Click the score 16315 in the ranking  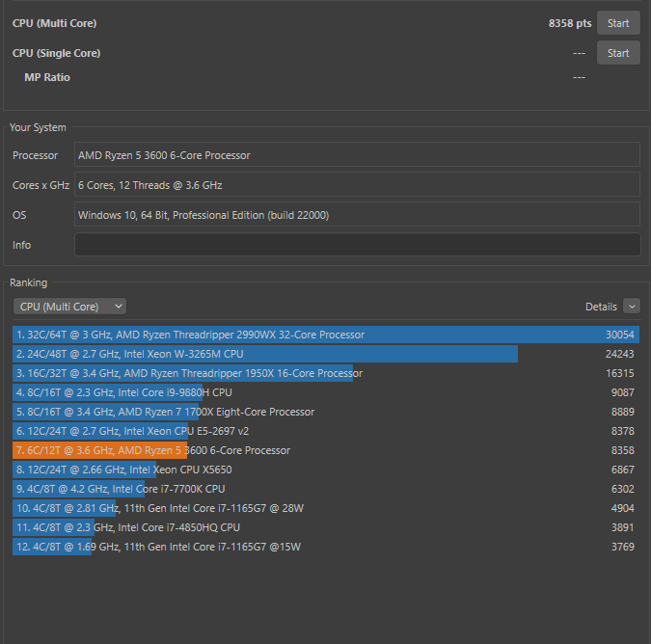point(620,373)
